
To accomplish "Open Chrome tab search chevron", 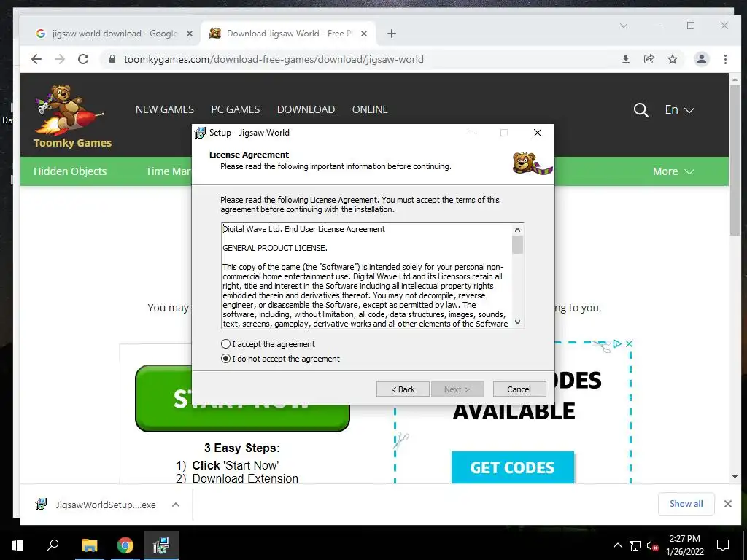I will (624, 26).
